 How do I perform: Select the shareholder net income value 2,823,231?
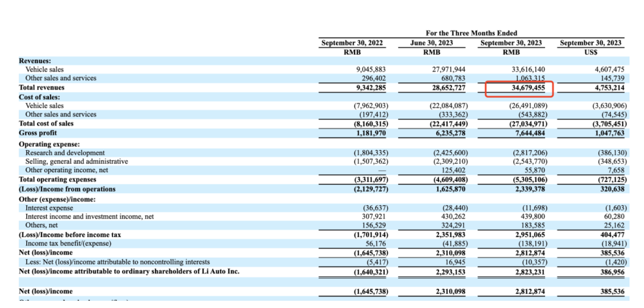tap(529, 272)
